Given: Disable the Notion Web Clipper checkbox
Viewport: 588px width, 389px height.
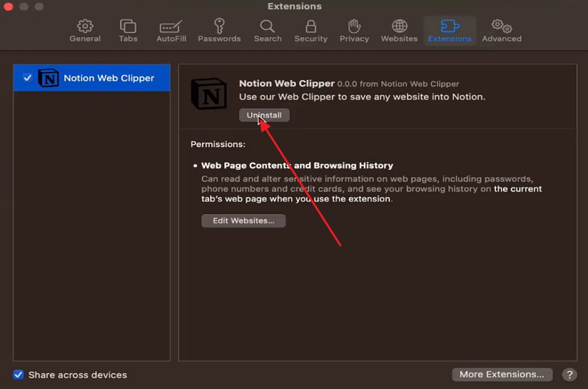Looking at the screenshot, I should tap(28, 78).
